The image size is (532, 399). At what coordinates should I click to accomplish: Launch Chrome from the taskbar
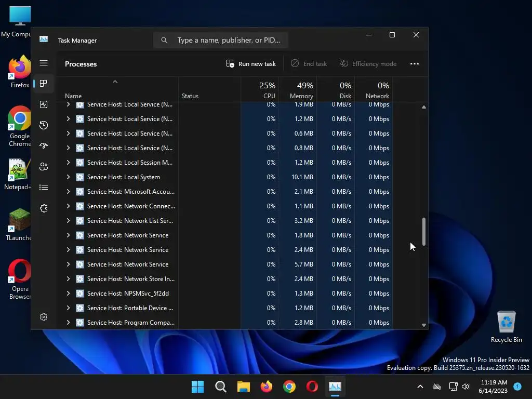tap(289, 387)
